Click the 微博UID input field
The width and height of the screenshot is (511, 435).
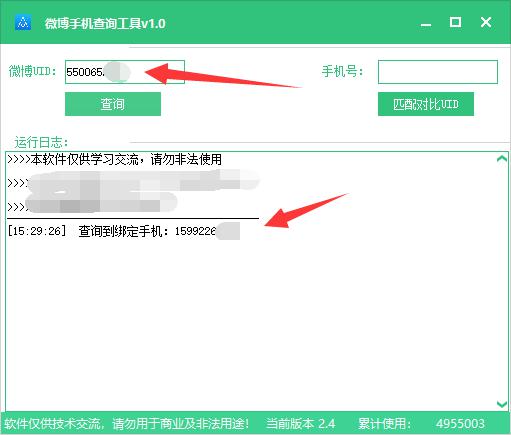click(x=125, y=72)
